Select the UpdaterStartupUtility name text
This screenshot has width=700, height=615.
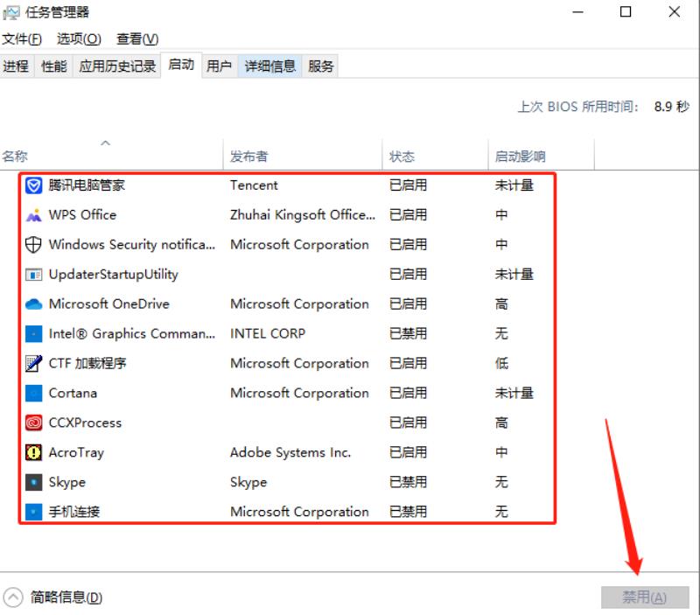114,275
